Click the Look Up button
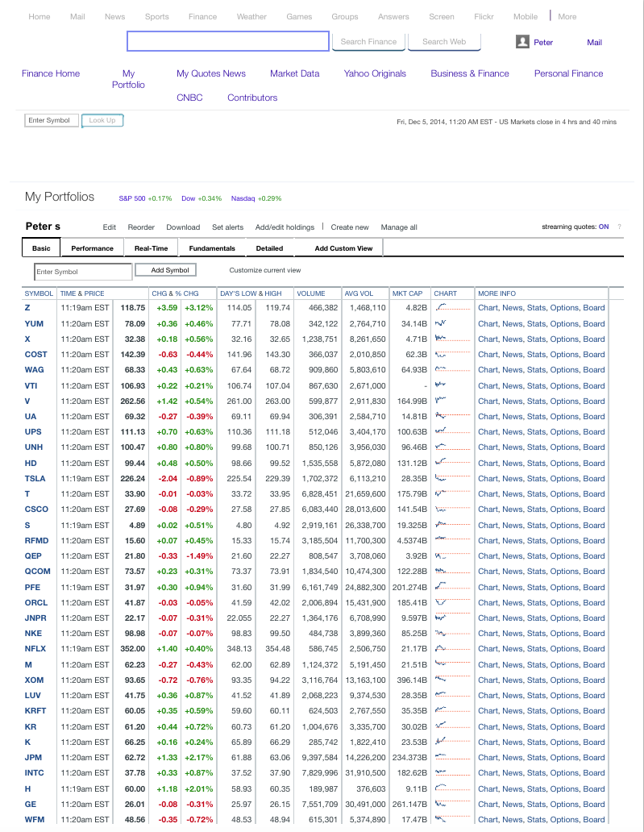 [x=102, y=120]
